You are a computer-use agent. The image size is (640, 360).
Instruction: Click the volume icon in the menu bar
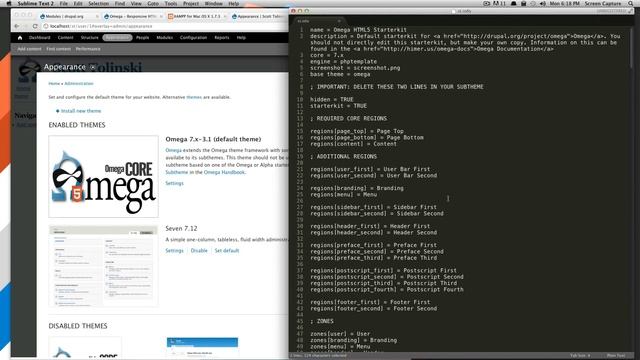coord(542,3)
